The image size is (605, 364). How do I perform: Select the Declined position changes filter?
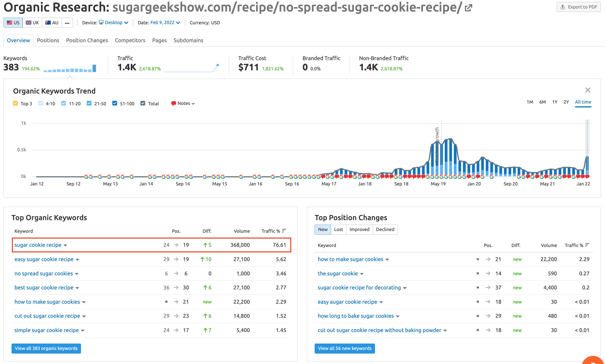385,229
